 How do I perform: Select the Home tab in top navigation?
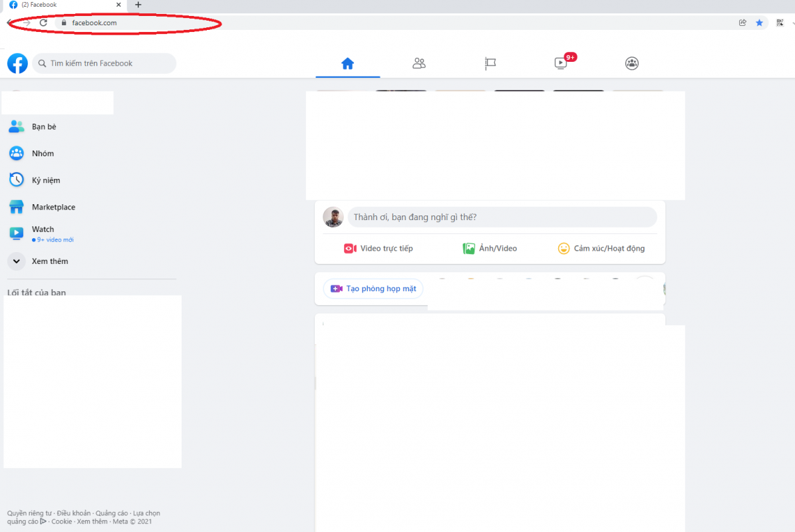347,64
